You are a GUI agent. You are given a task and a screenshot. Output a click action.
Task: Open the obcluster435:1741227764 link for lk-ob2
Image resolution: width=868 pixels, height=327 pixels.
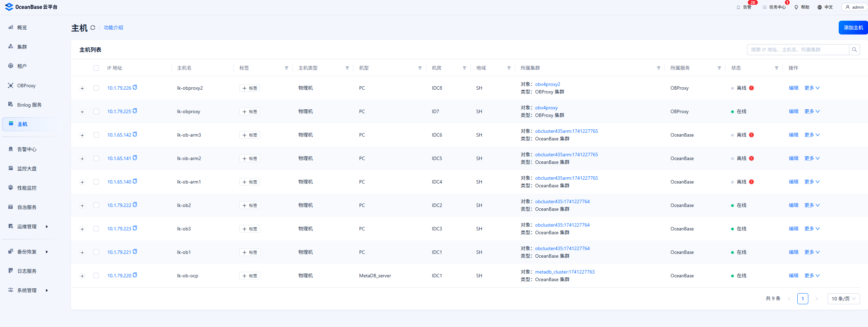point(562,201)
